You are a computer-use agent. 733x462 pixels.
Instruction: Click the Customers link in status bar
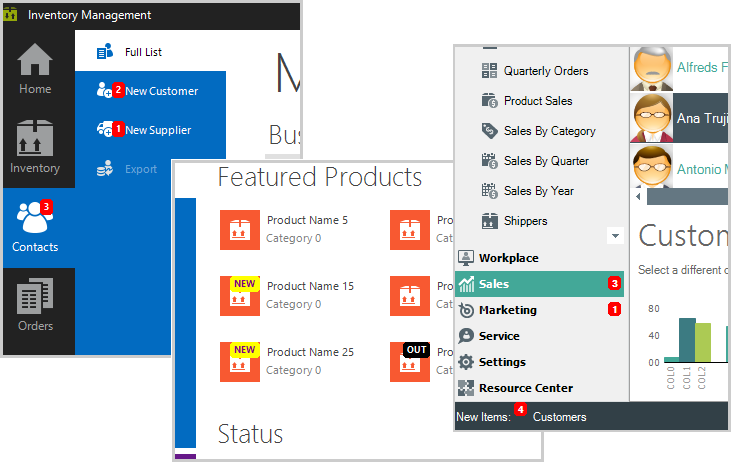(x=559, y=416)
